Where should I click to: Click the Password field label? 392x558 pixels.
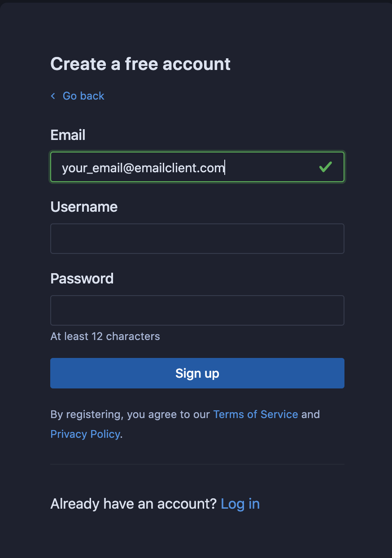click(82, 278)
